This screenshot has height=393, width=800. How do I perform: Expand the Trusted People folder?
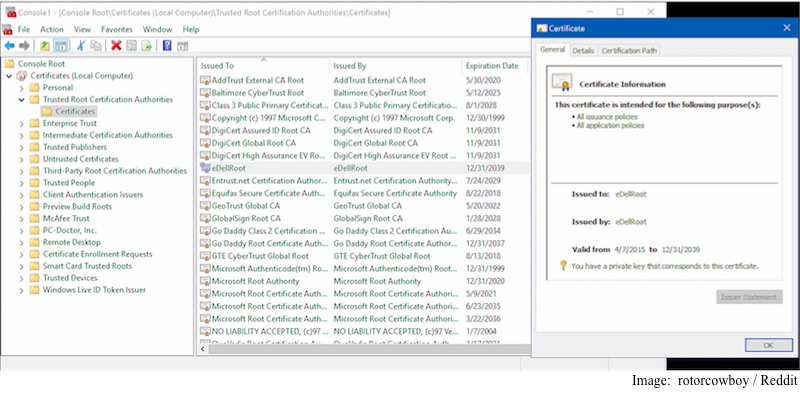pyautogui.click(x=21, y=183)
